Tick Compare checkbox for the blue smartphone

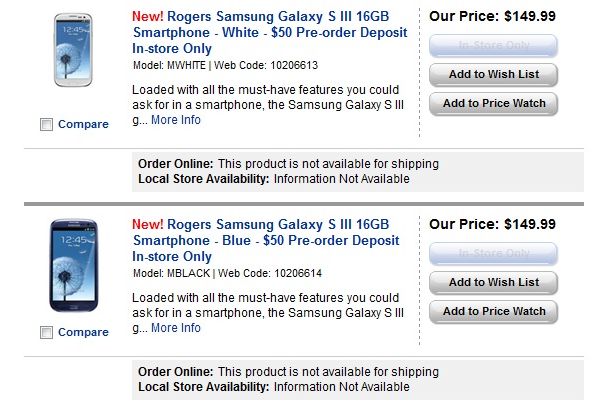click(x=46, y=332)
